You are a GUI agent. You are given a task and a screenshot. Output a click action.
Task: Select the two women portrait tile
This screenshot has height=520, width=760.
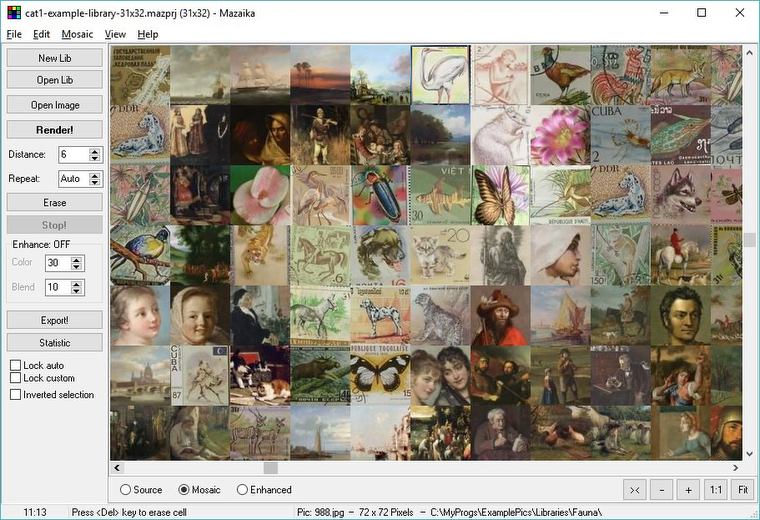pos(440,375)
